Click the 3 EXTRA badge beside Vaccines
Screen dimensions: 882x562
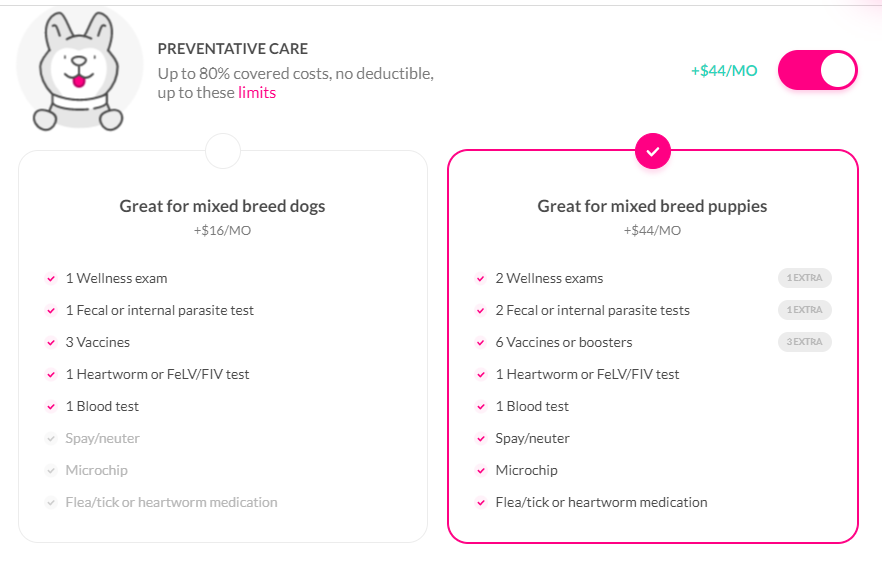pos(804,342)
